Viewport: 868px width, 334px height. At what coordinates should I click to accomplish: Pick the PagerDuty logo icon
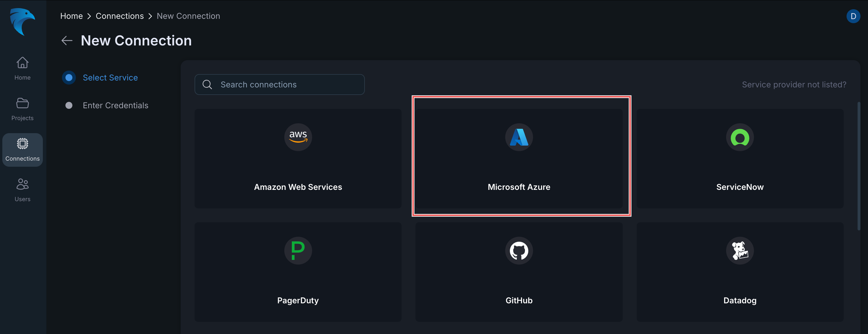click(x=298, y=251)
